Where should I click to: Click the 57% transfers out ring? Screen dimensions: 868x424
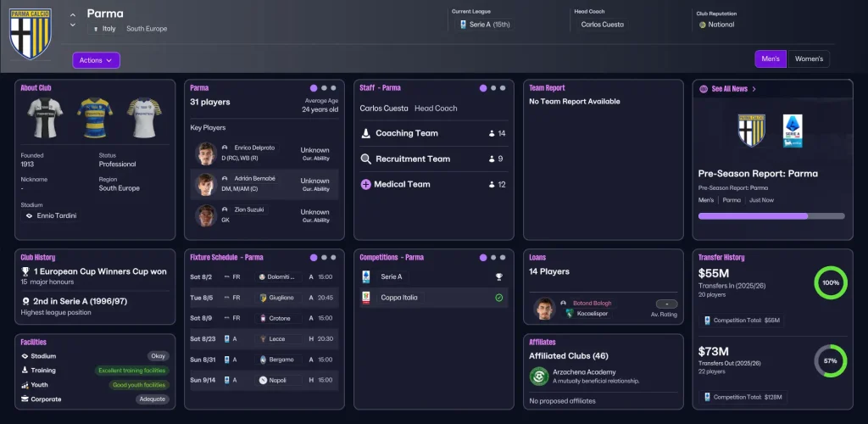pos(831,361)
